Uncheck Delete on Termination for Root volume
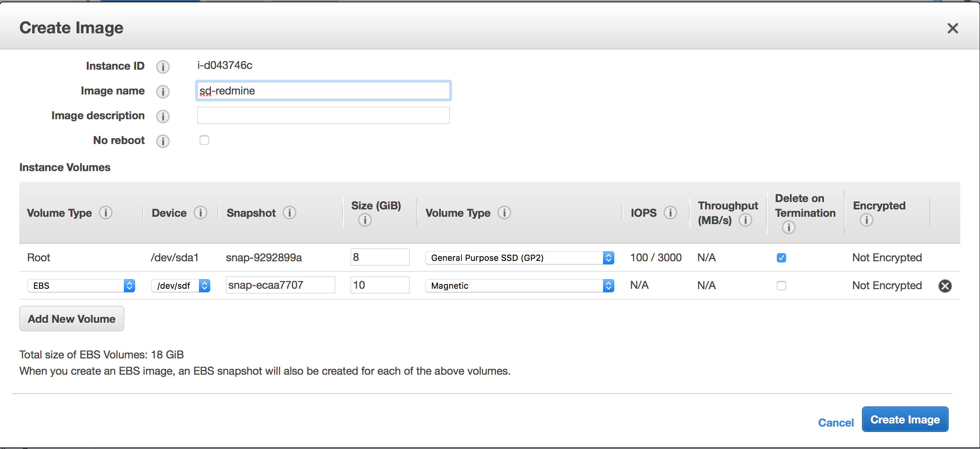The width and height of the screenshot is (980, 449). 781,258
